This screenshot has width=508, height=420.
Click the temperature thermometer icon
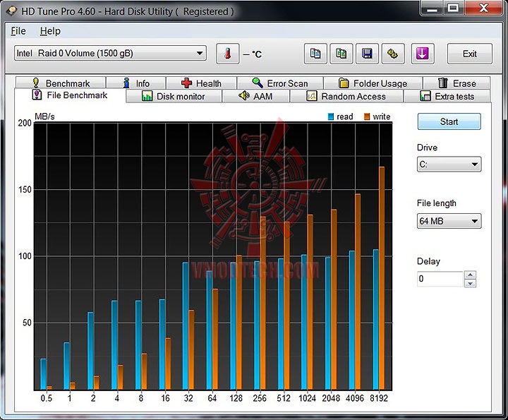tap(228, 54)
